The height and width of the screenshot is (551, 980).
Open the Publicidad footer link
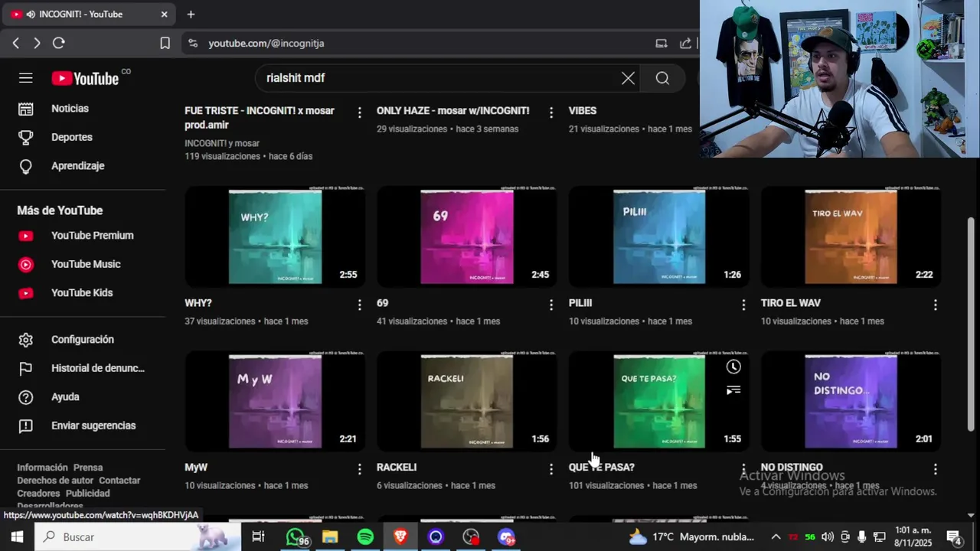(x=87, y=494)
